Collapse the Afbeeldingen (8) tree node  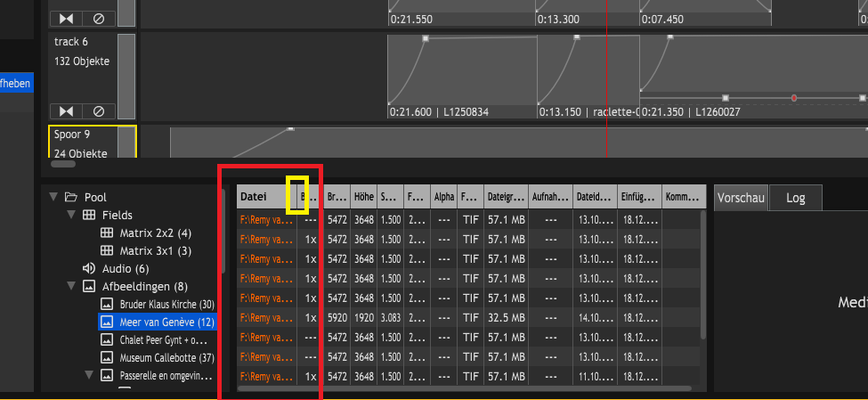point(72,286)
